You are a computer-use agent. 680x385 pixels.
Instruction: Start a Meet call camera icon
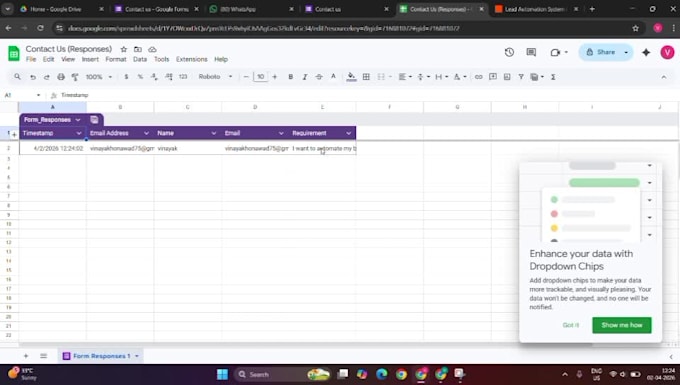[x=555, y=52]
